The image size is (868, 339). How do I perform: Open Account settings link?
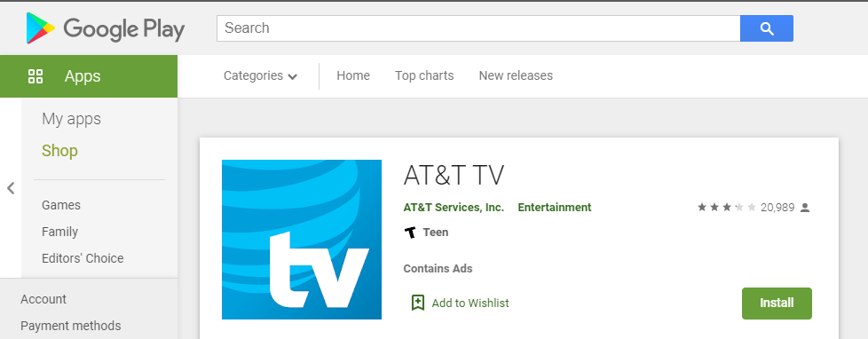[x=43, y=299]
